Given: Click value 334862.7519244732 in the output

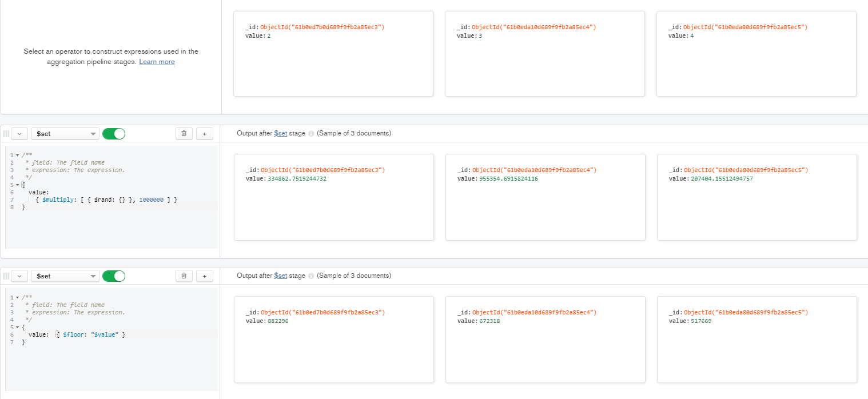Looking at the screenshot, I should [x=297, y=179].
